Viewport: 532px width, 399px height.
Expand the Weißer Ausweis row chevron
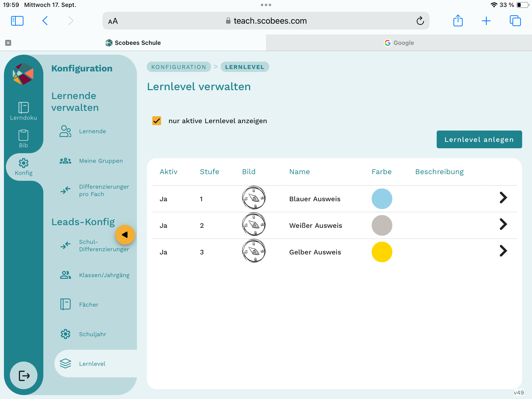point(503,224)
